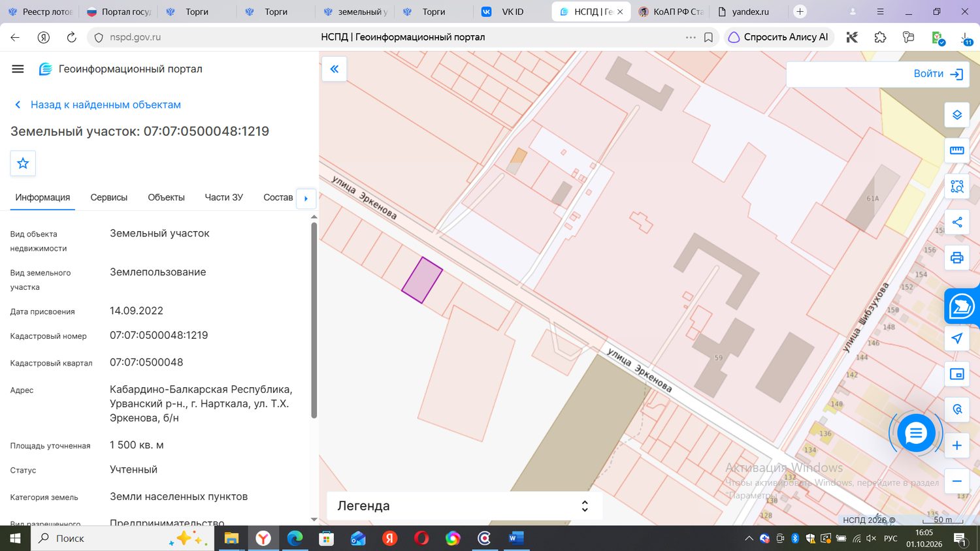Reload the page in the browser toolbar
The height and width of the screenshot is (551, 980).
72,37
